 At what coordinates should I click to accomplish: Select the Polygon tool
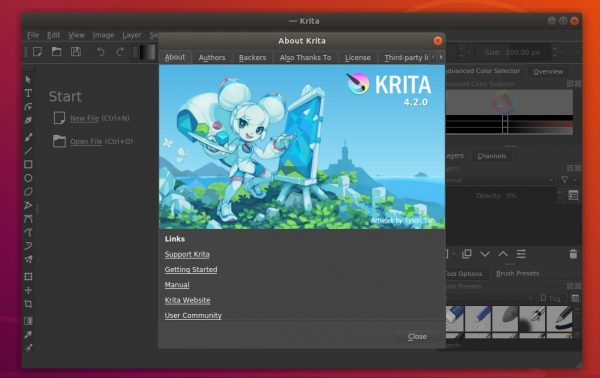click(x=28, y=191)
